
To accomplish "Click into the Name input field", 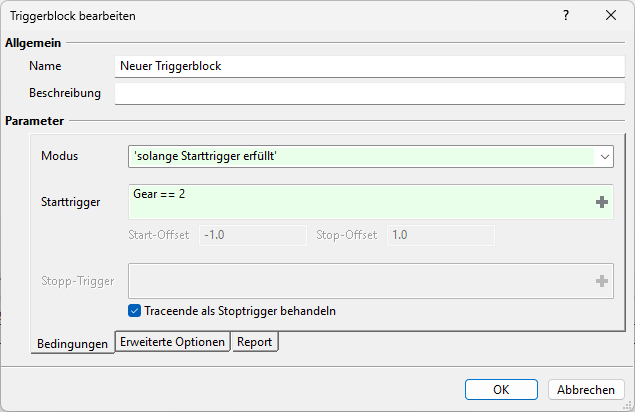I will click(x=370, y=66).
